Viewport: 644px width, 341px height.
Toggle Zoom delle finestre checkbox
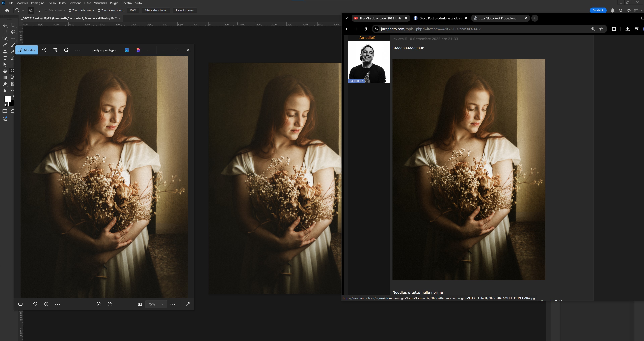pos(70,11)
